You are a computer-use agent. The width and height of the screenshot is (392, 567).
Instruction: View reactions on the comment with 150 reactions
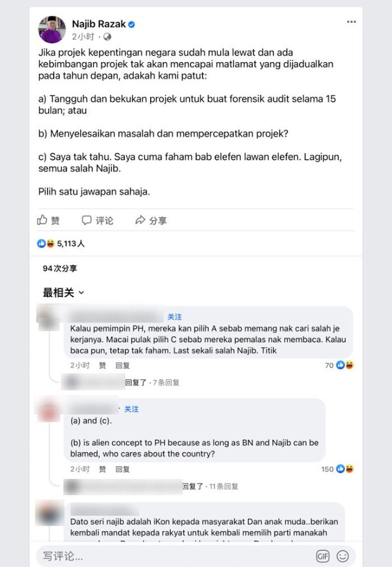[338, 469]
